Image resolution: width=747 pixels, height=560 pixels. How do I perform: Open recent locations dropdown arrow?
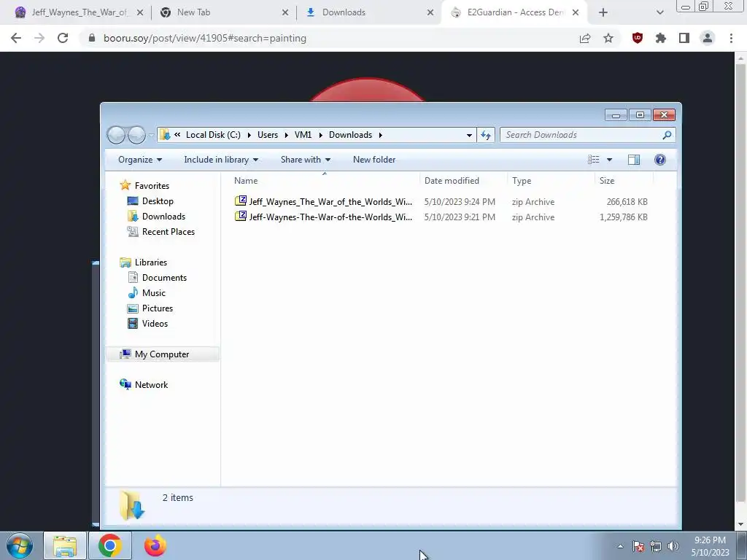(151, 135)
